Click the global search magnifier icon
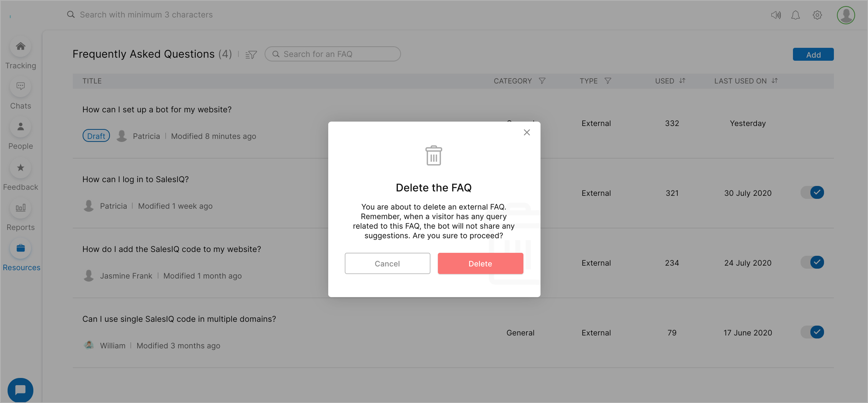The image size is (868, 403). pyautogui.click(x=71, y=14)
